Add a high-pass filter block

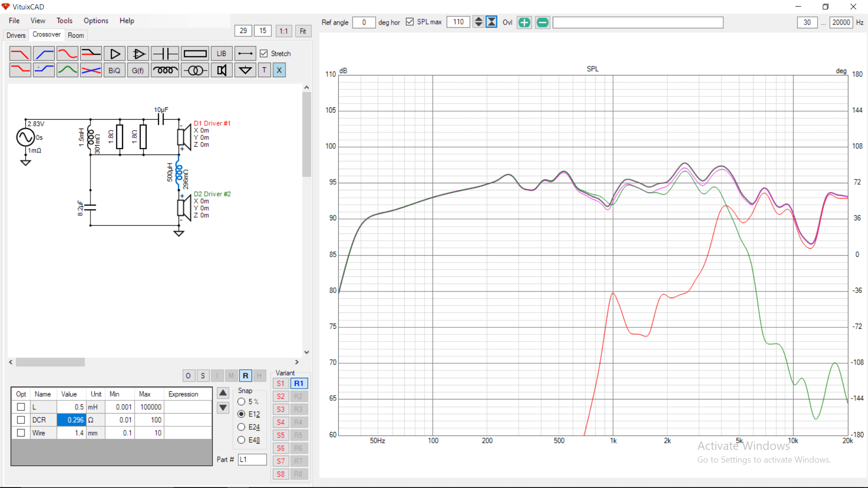(44, 54)
